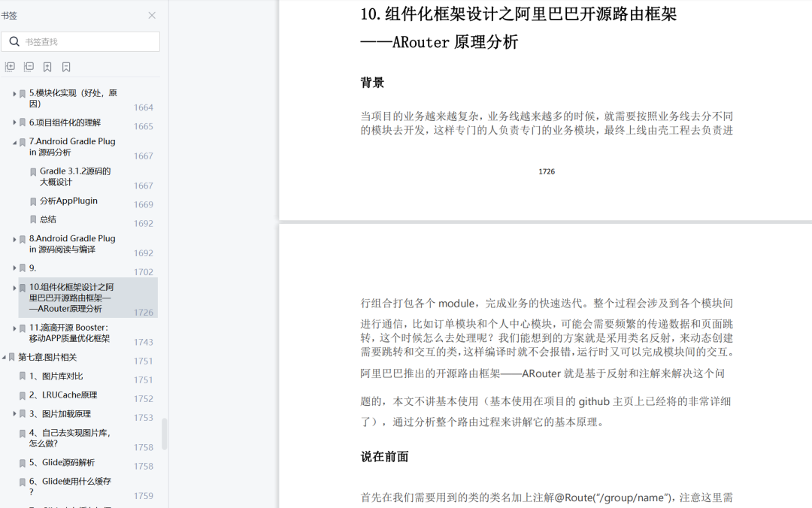Click bookmark icon beside 6、Glide使用什么缓存

click(23, 482)
